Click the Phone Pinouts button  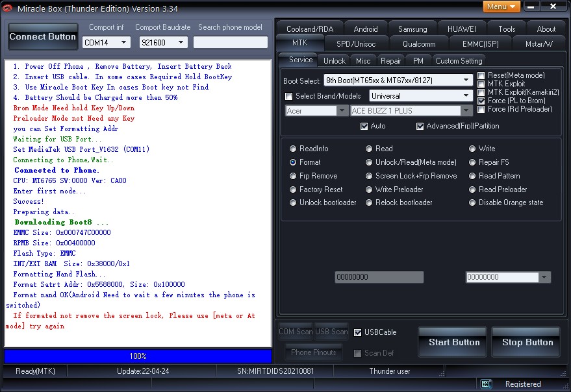[314, 352]
